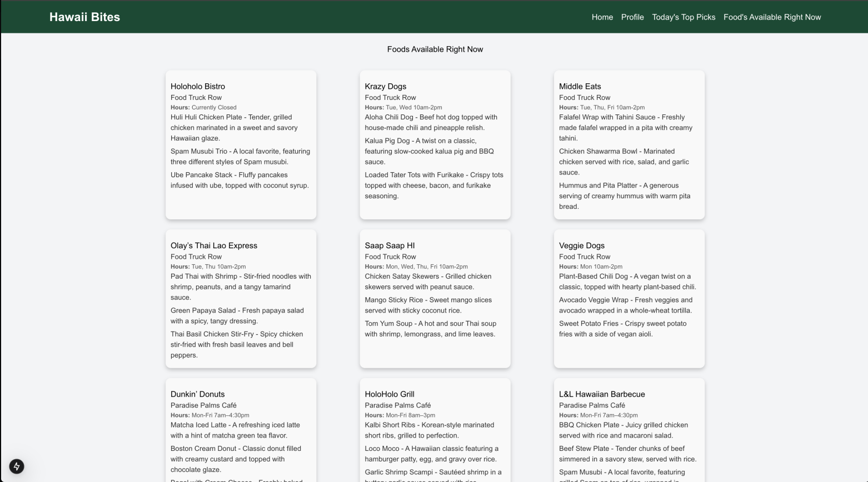Click the Foods Available Right Now heading
This screenshot has height=482, width=868.
[435, 49]
